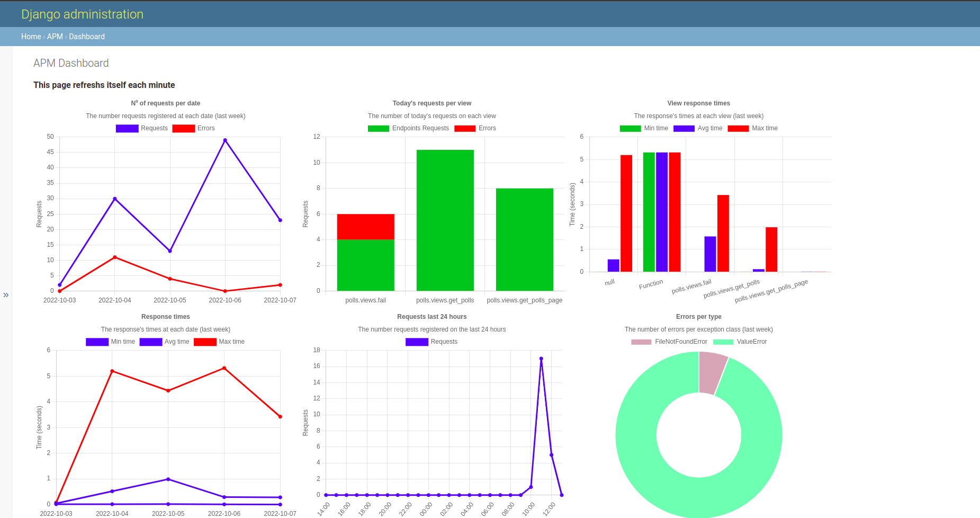Click the red errors segment of polls.views.fail bar

pyautogui.click(x=366, y=227)
